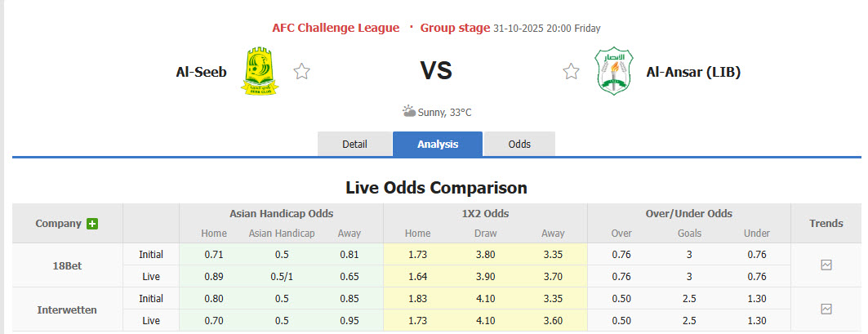Click the Over/Under Odds column header

click(x=688, y=214)
